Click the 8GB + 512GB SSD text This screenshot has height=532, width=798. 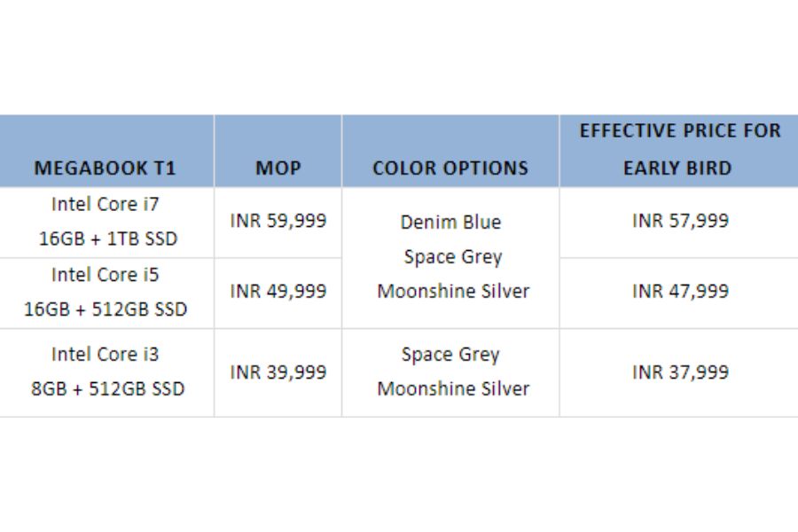(107, 389)
